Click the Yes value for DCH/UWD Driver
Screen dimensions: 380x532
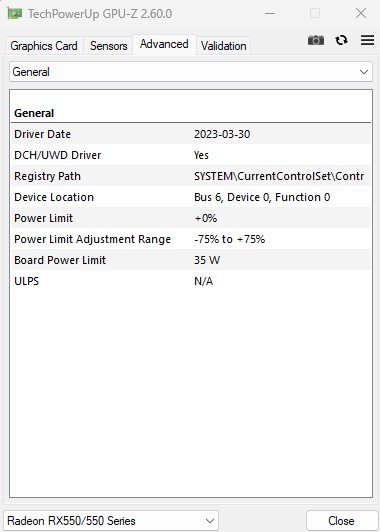[201, 155]
